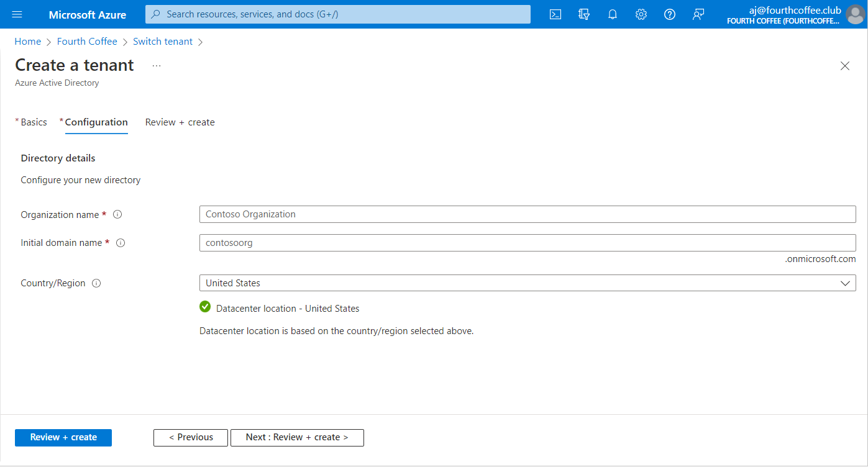Go to the Fourth Coffee breadcrumb link

[x=87, y=42]
